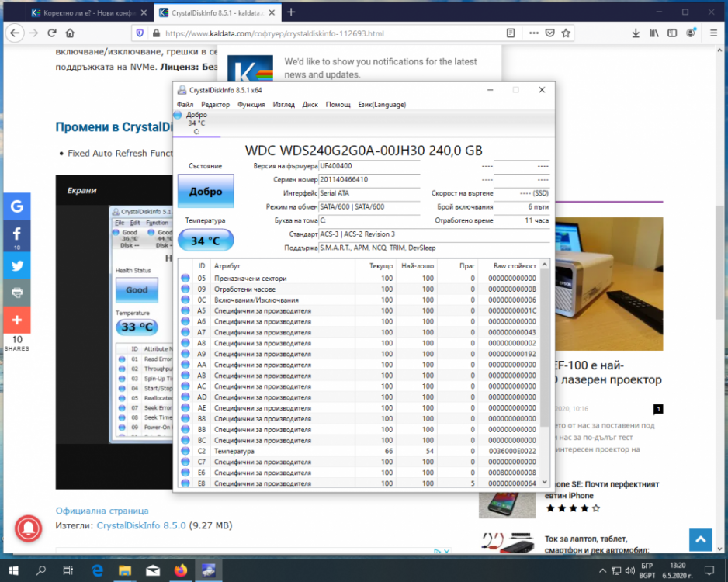Click the firmware version field UF400400
The width and height of the screenshot is (728, 582).
pos(369,166)
